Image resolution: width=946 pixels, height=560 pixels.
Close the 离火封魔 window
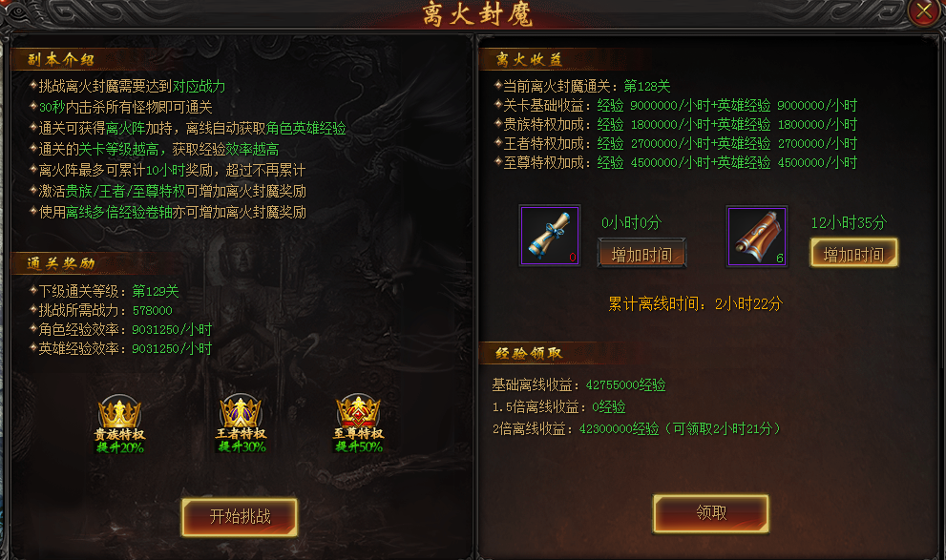coord(923,11)
